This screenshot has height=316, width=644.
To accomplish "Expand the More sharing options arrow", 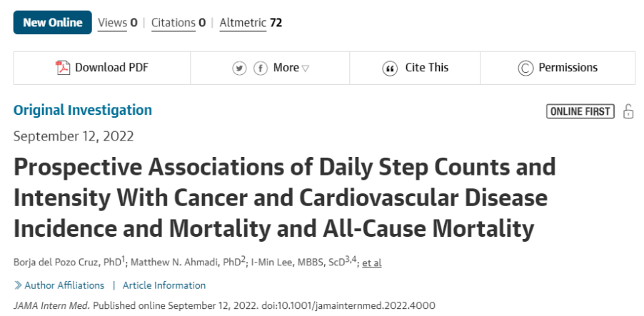I will point(305,68).
